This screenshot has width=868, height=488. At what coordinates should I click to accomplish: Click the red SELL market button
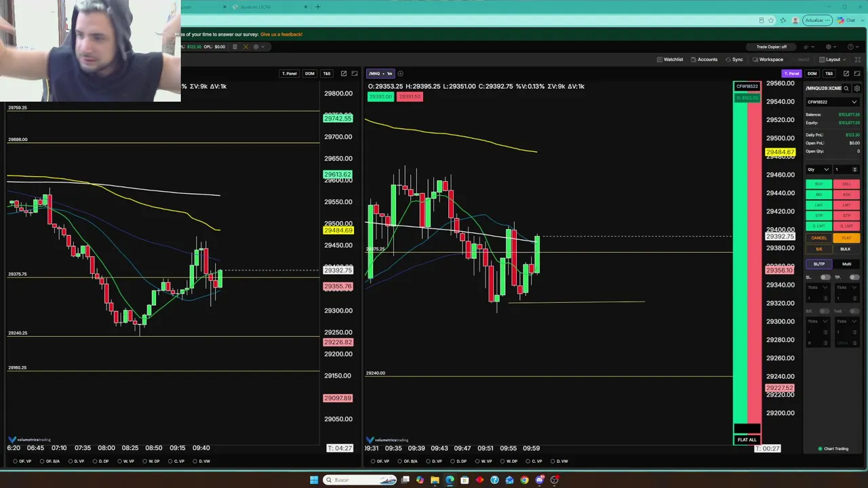846,184
